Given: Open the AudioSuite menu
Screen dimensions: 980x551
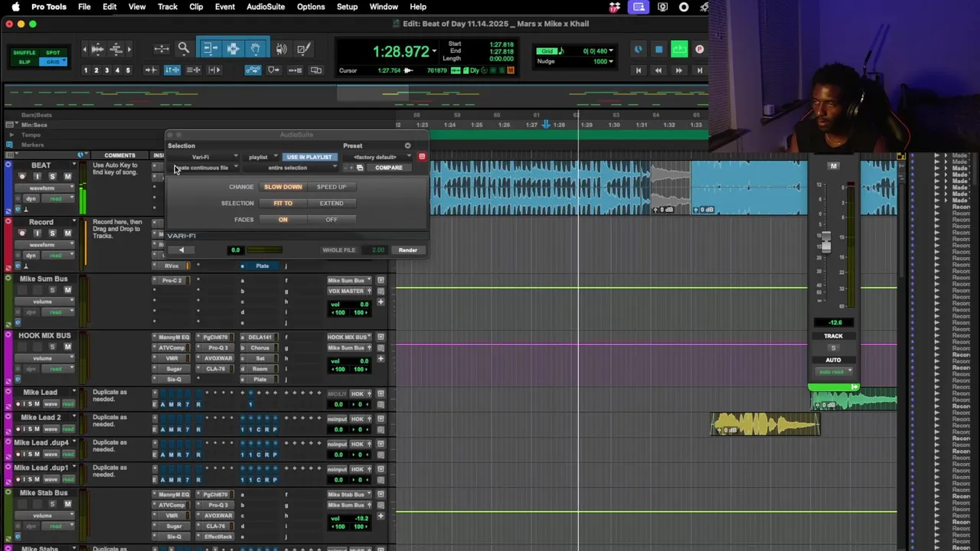Looking at the screenshot, I should click(266, 7).
